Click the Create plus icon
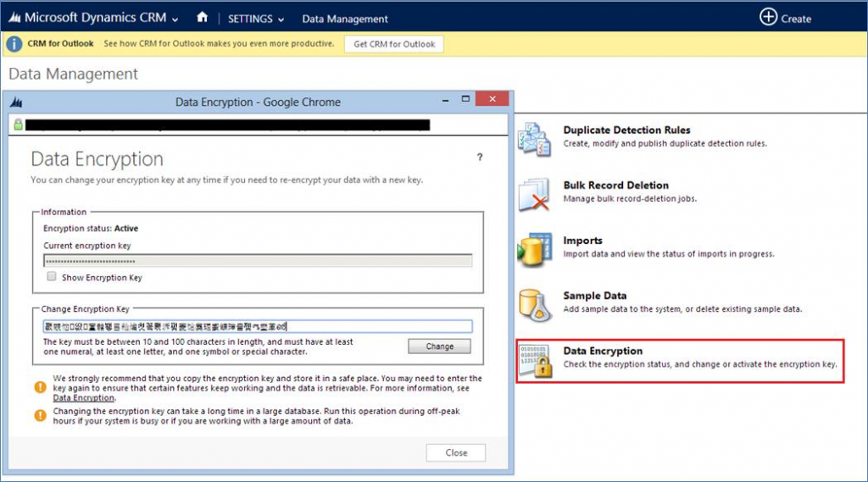868x482 pixels. coord(768,17)
